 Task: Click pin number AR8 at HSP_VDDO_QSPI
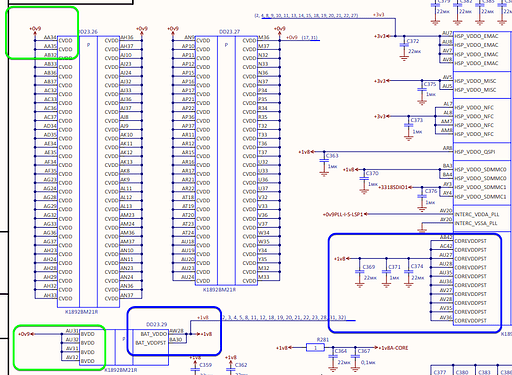448,148
